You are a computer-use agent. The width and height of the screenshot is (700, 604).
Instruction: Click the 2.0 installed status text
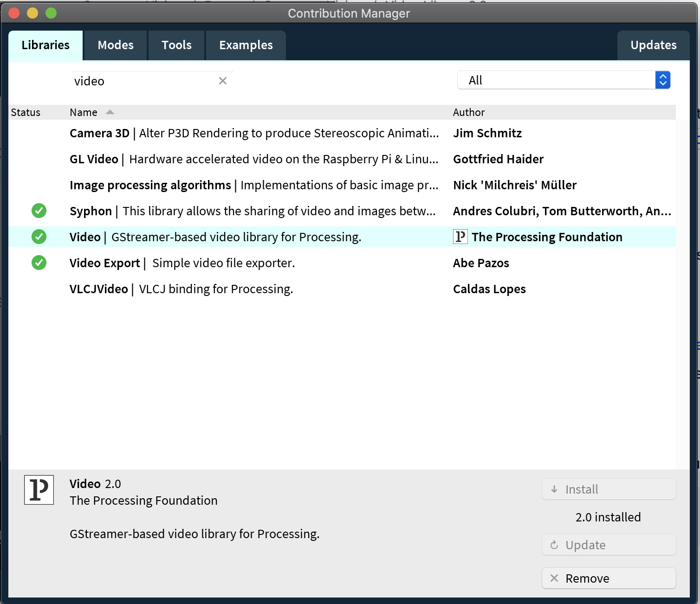608,517
